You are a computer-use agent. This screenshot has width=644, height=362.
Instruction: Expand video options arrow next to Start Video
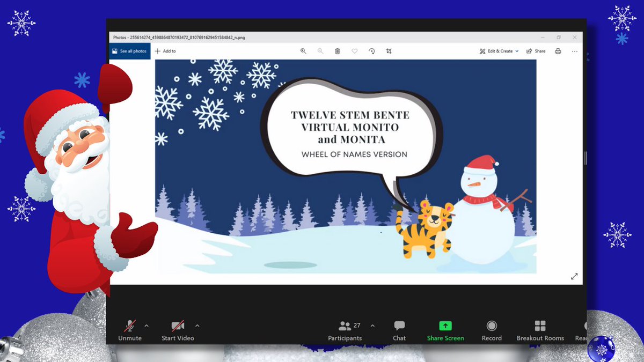(x=197, y=326)
